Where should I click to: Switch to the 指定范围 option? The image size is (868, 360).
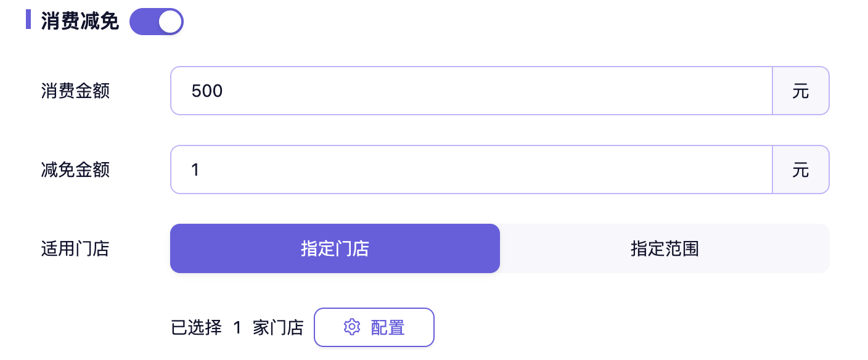[x=664, y=248]
